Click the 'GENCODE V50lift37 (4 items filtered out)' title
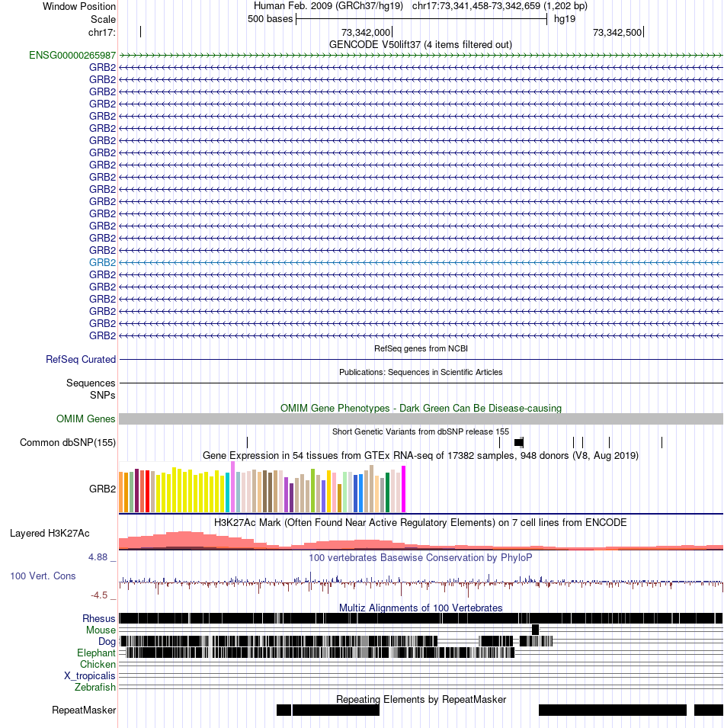724x728 pixels. coord(421,44)
